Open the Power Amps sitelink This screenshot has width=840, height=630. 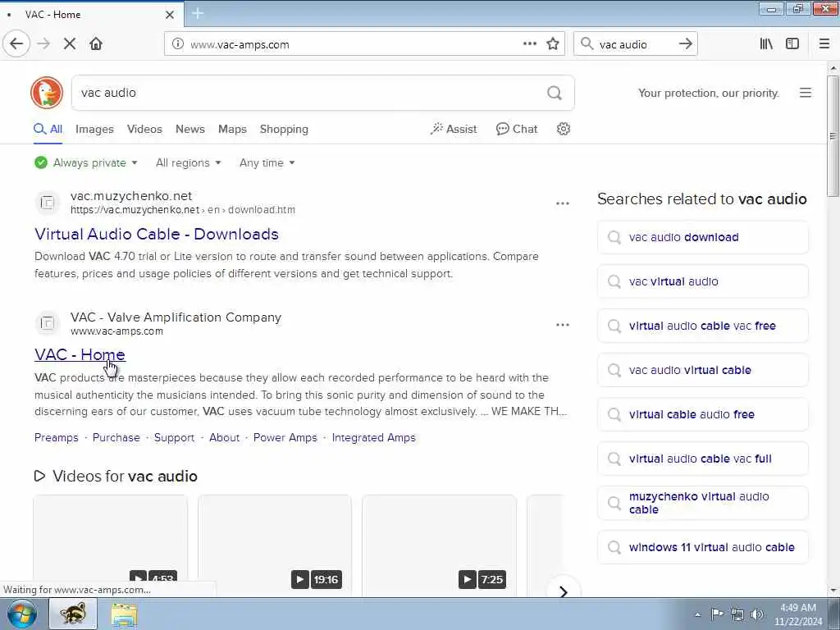285,438
